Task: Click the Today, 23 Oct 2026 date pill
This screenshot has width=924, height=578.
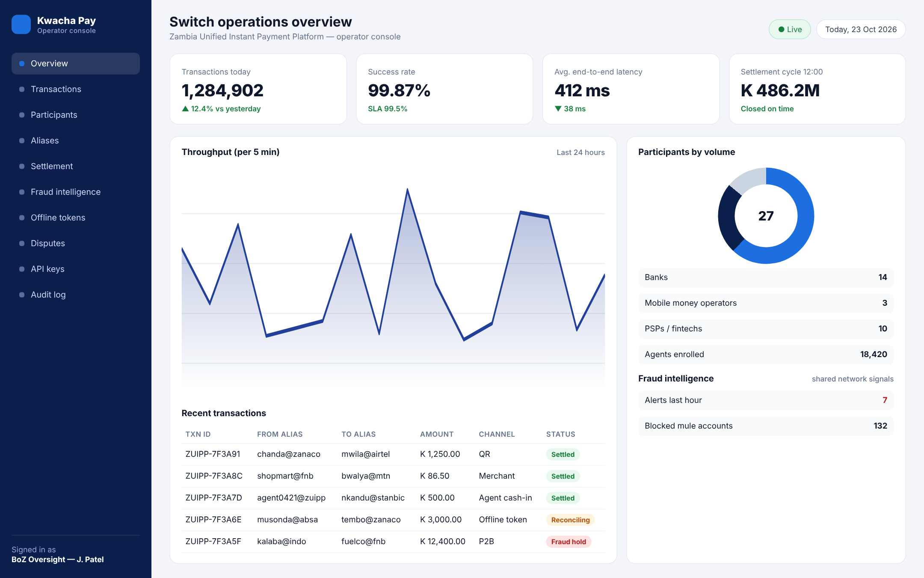Action: coord(861,30)
